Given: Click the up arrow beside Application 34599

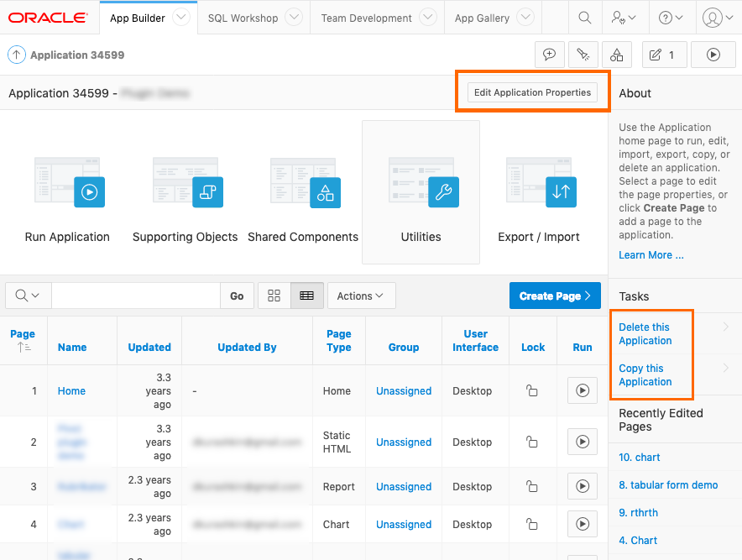Looking at the screenshot, I should 17,55.
